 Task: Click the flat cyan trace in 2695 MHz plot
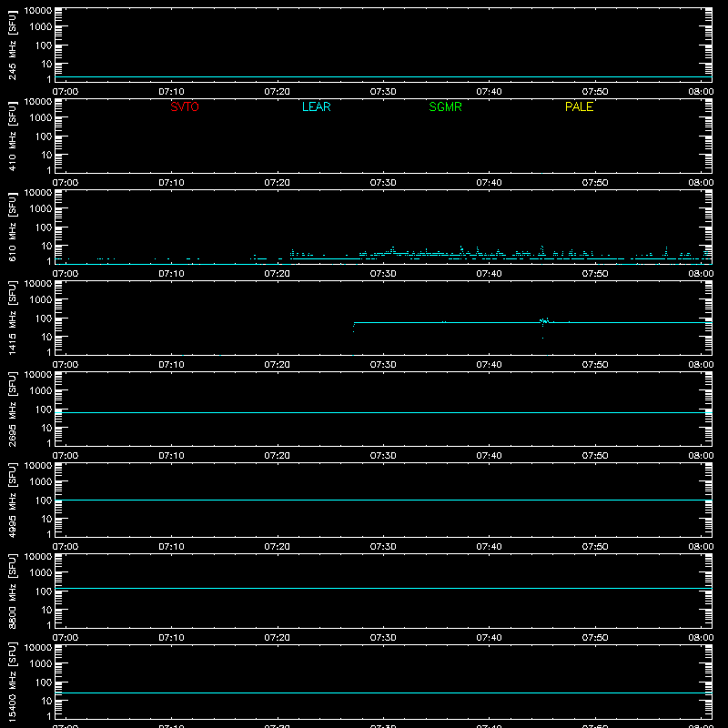point(383,412)
